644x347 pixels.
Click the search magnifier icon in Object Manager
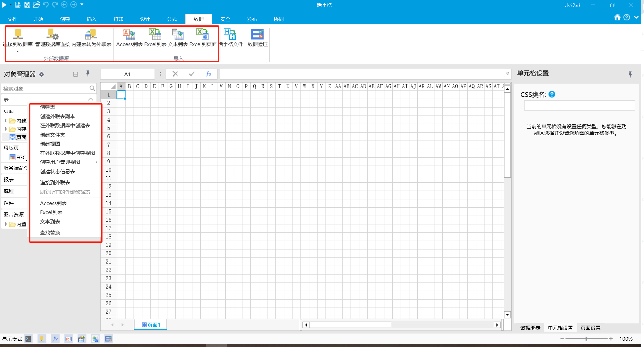pyautogui.click(x=92, y=89)
